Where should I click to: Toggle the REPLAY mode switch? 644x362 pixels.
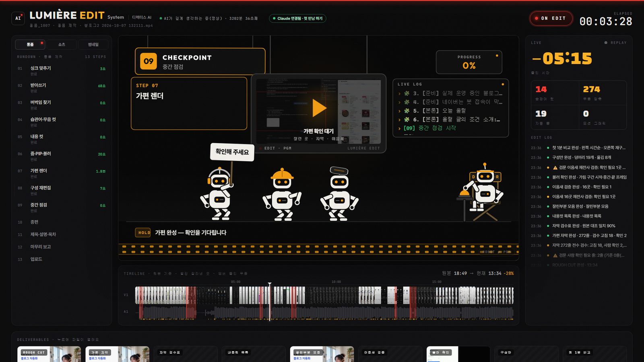[615, 43]
